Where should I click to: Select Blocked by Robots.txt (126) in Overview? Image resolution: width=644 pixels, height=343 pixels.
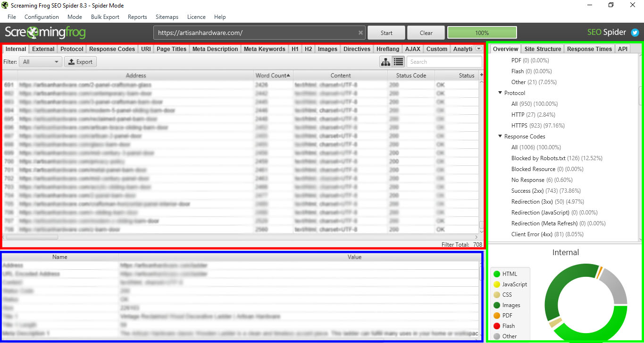(x=557, y=158)
